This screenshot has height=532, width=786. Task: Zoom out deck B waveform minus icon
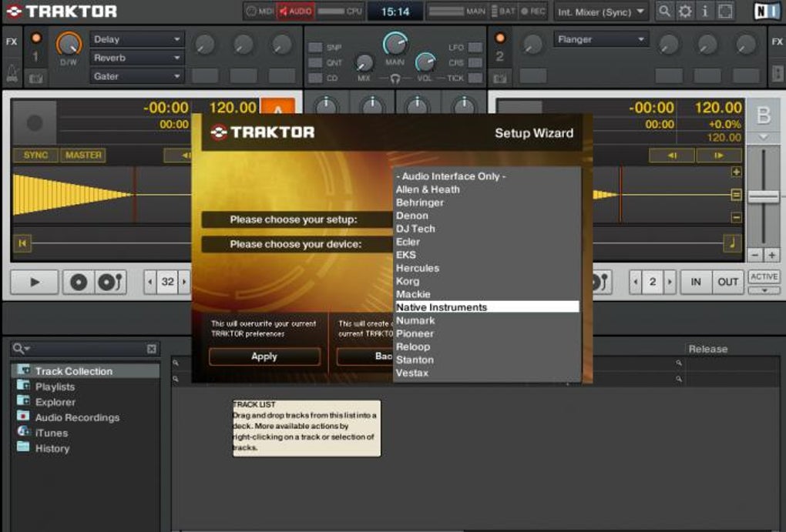736,217
